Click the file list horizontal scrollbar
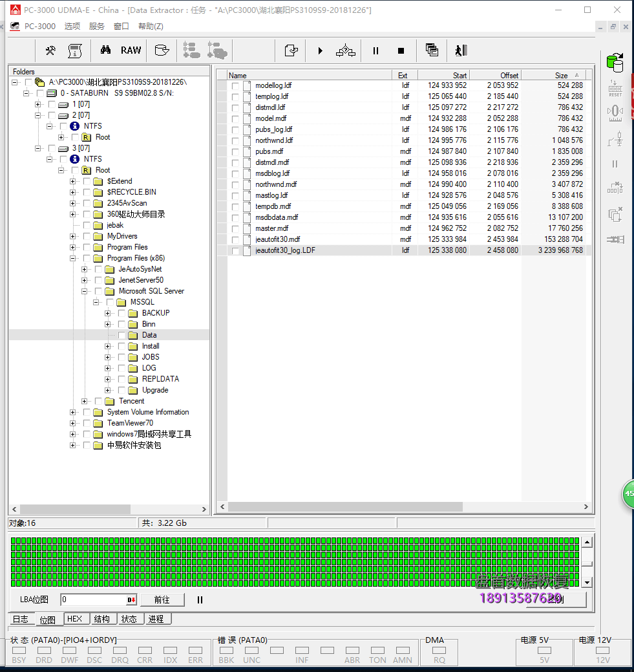 pyautogui.click(x=345, y=507)
